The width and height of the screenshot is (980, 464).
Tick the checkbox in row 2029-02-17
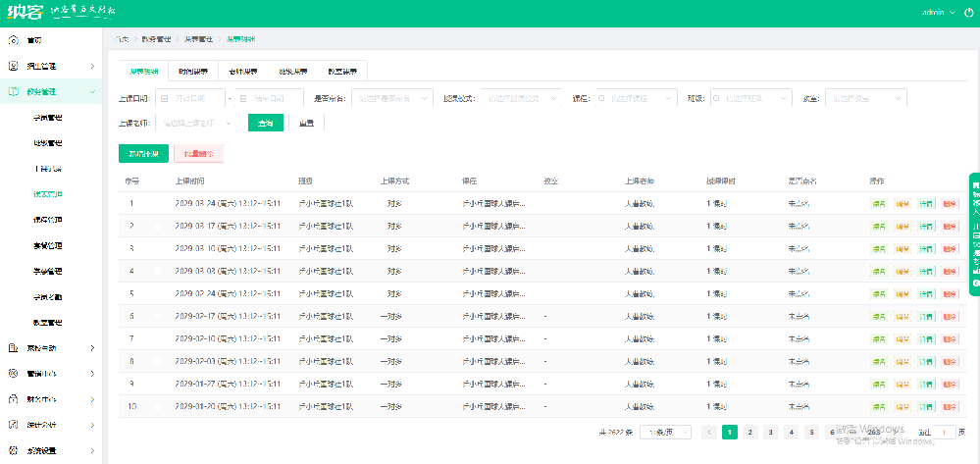(157, 317)
